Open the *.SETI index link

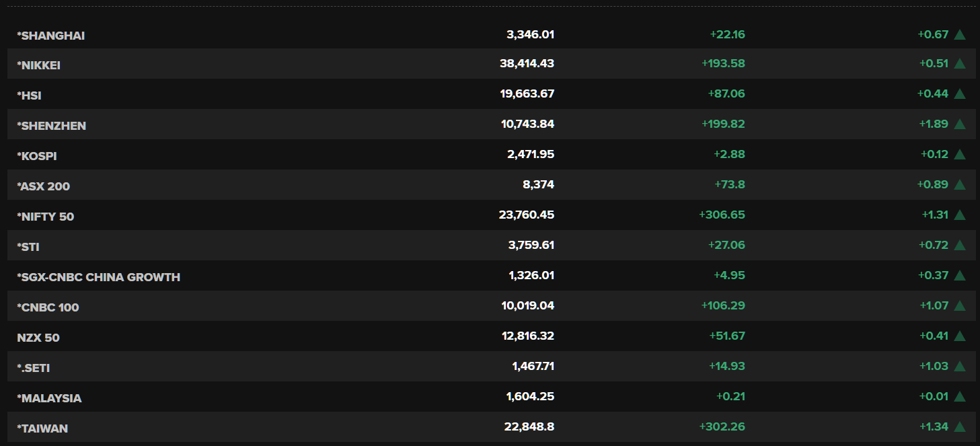34,368
